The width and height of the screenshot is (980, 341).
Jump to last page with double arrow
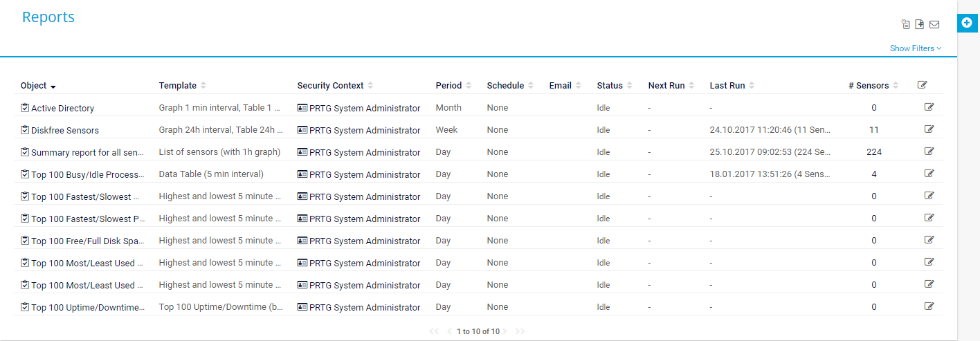pyautogui.click(x=520, y=332)
